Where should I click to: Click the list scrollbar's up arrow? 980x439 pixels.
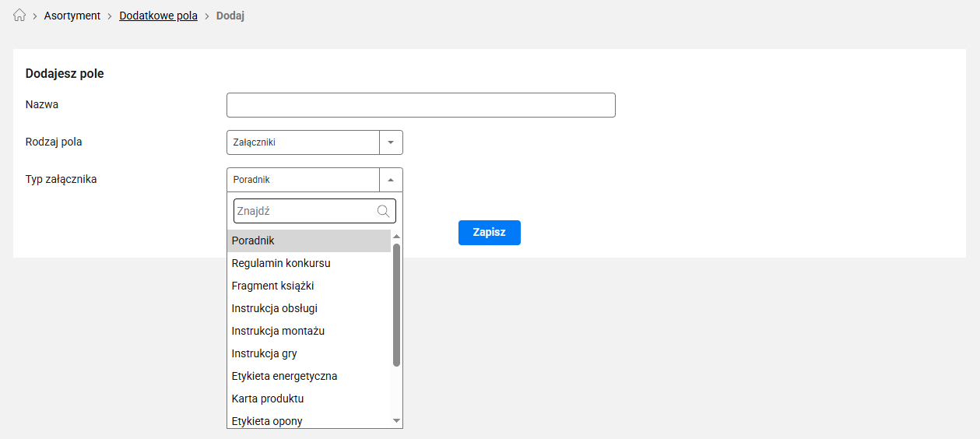[396, 236]
